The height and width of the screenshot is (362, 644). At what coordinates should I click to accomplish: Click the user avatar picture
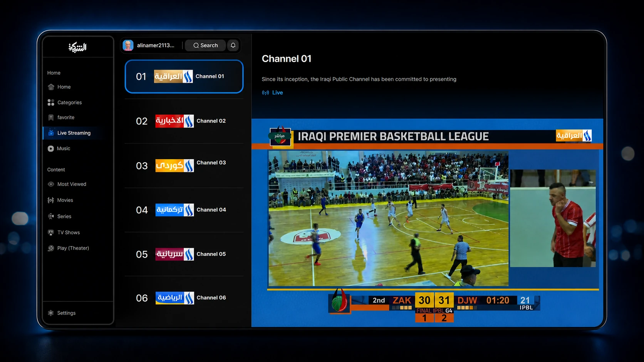pyautogui.click(x=128, y=45)
